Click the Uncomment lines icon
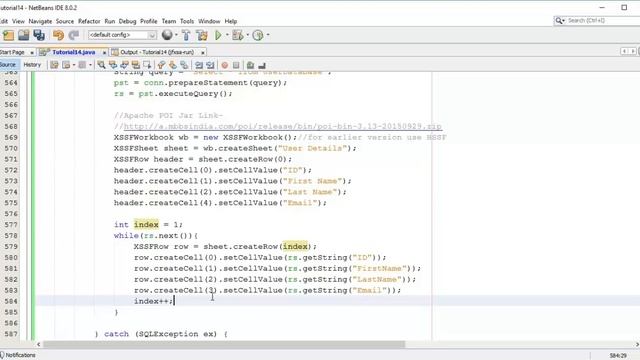 [262, 65]
